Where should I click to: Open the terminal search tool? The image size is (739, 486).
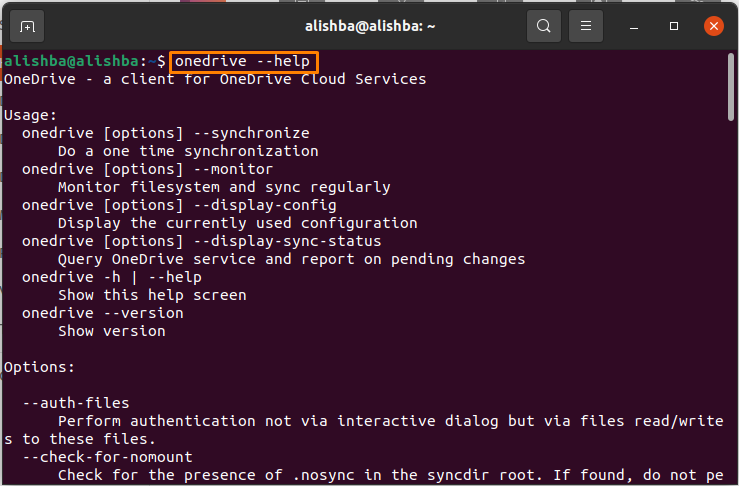click(543, 26)
